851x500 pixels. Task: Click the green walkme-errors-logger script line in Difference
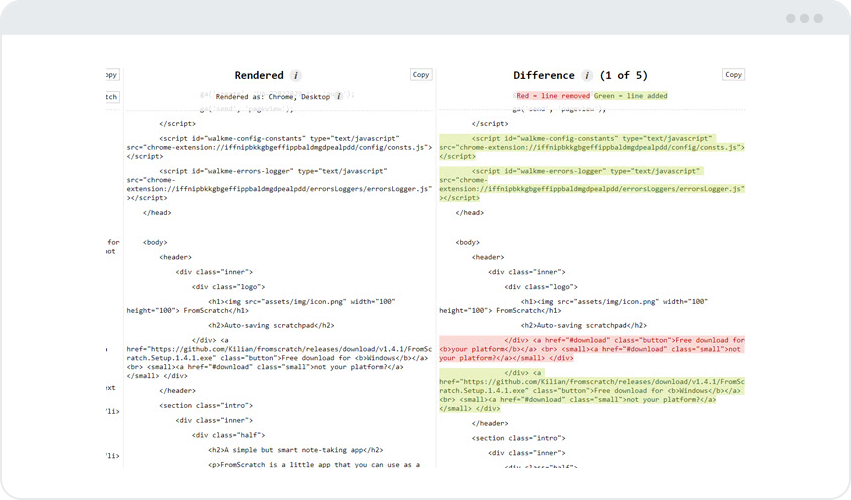pyautogui.click(x=592, y=185)
